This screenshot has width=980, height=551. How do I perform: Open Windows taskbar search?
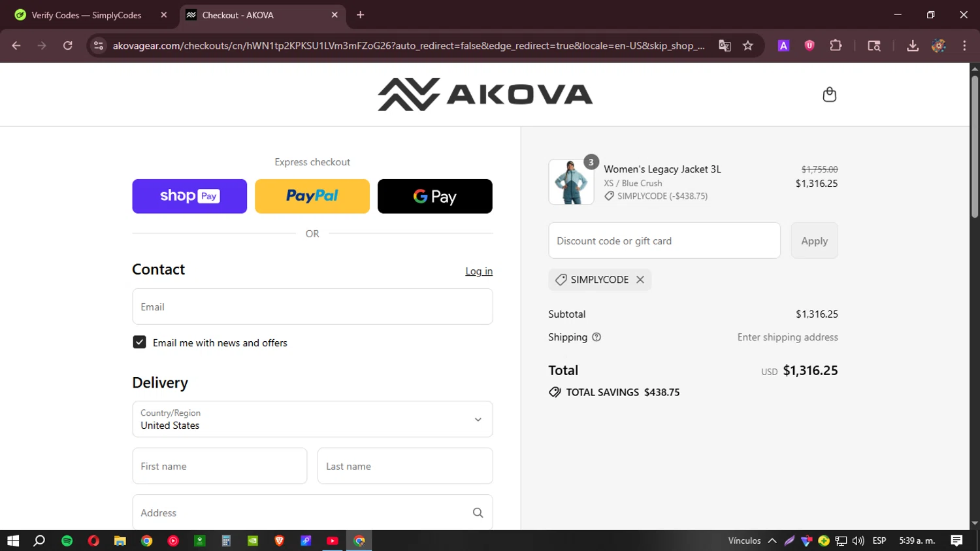point(39,541)
